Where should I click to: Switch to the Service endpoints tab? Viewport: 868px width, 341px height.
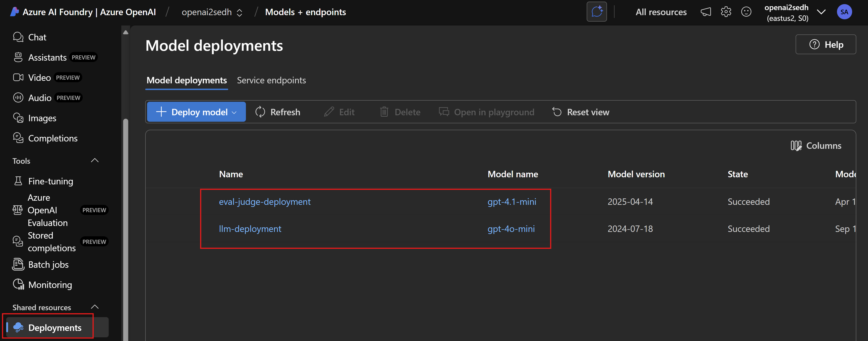[271, 80]
